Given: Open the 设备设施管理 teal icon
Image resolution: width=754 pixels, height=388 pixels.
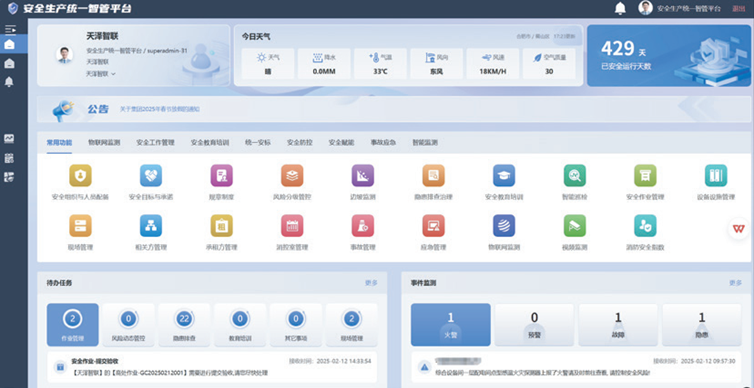Looking at the screenshot, I should pos(716,175).
